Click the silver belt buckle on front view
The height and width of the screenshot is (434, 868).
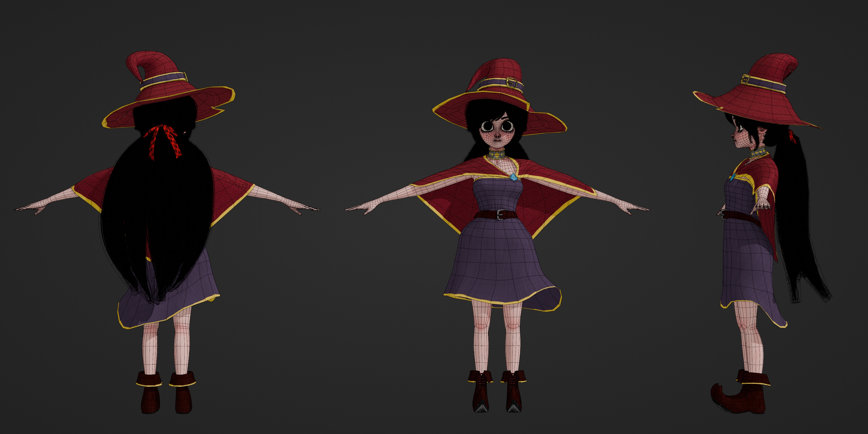pos(502,214)
